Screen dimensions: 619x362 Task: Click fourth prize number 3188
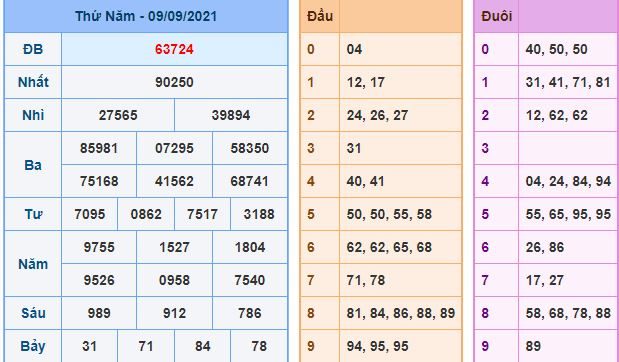259,214
